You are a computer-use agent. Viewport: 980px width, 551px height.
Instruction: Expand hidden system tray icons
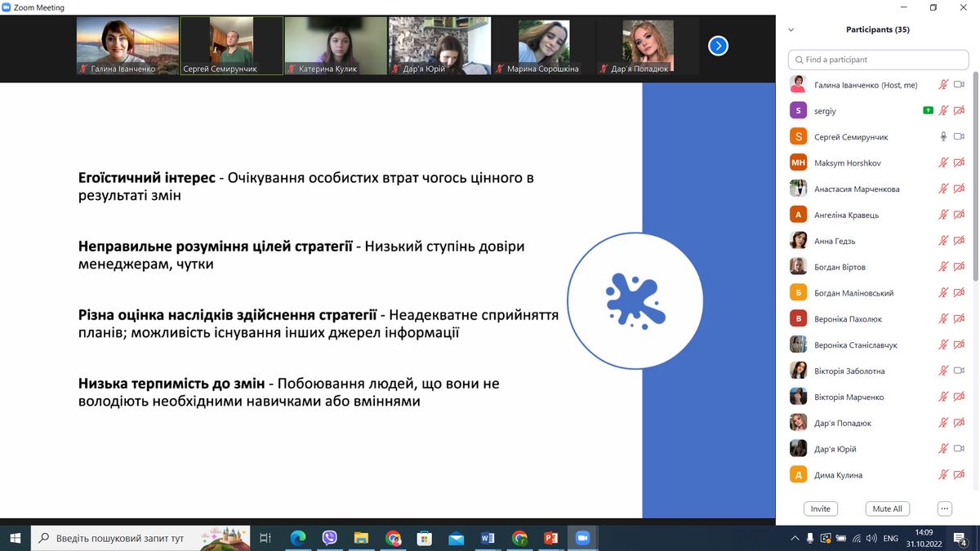click(x=795, y=539)
